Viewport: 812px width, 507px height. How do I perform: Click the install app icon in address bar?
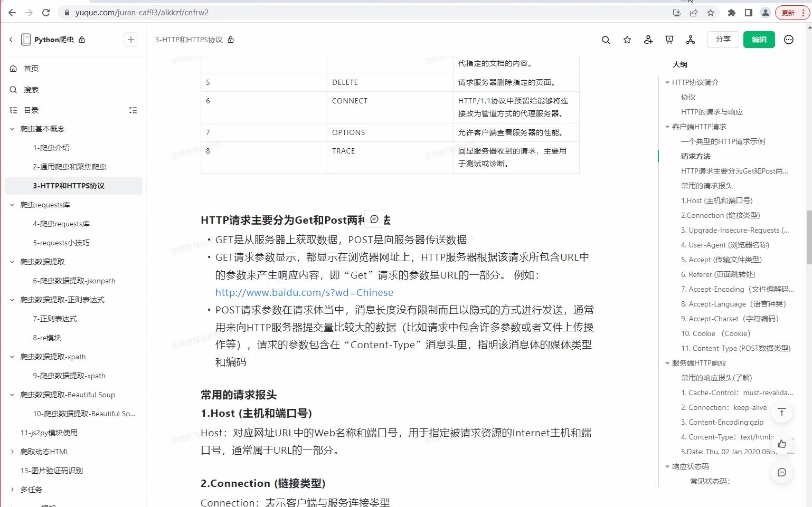point(677,13)
